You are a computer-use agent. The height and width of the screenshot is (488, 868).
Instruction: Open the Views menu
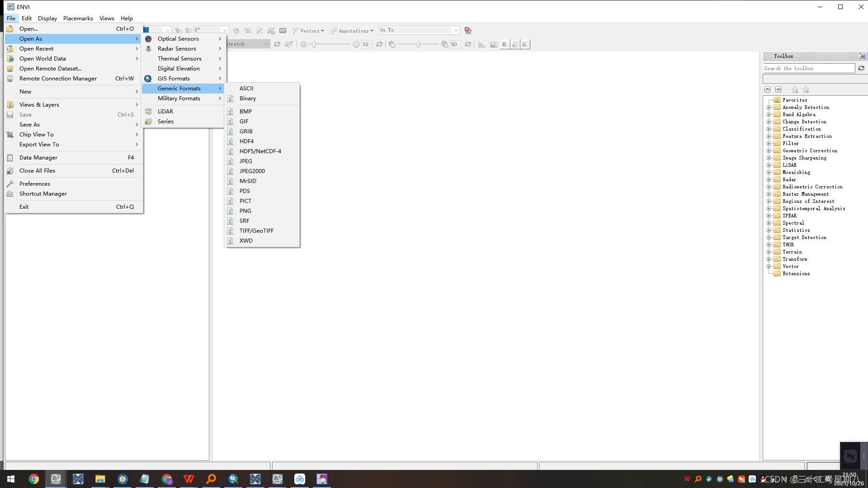point(107,19)
